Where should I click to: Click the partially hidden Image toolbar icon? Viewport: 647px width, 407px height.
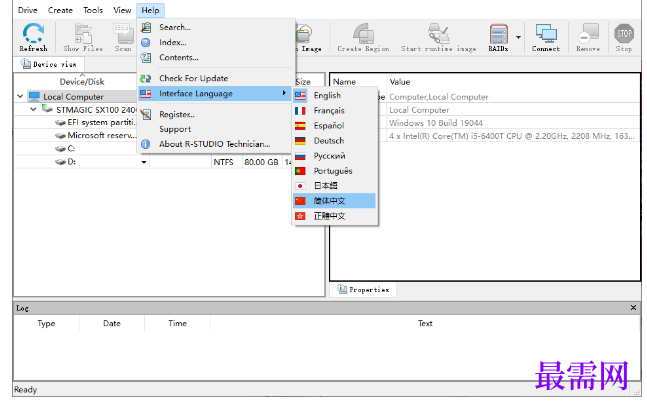pos(309,37)
